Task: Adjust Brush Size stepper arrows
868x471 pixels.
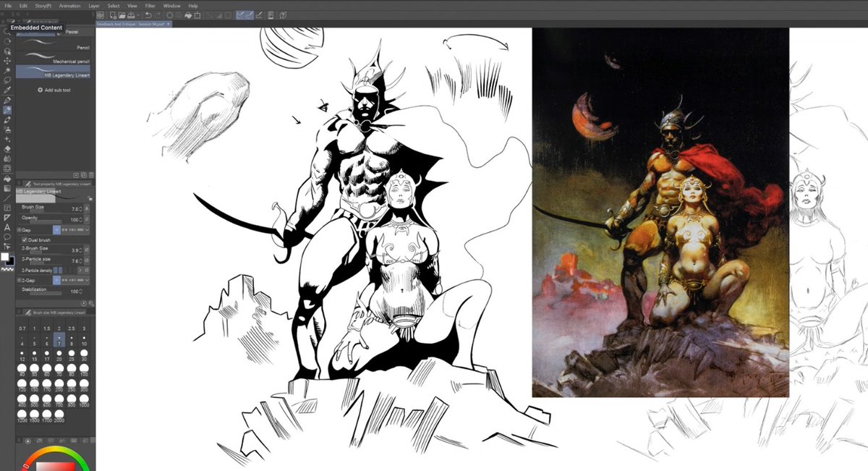Action: tap(80, 209)
